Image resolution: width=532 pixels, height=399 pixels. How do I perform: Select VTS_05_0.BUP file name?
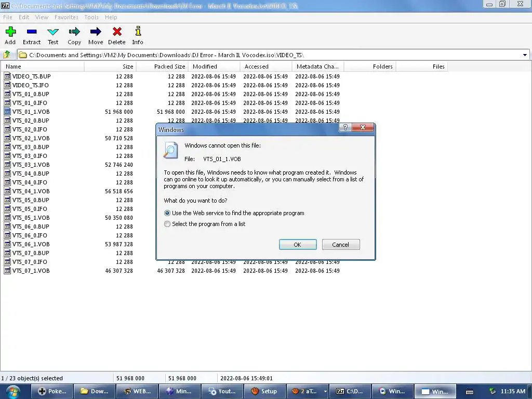31,200
